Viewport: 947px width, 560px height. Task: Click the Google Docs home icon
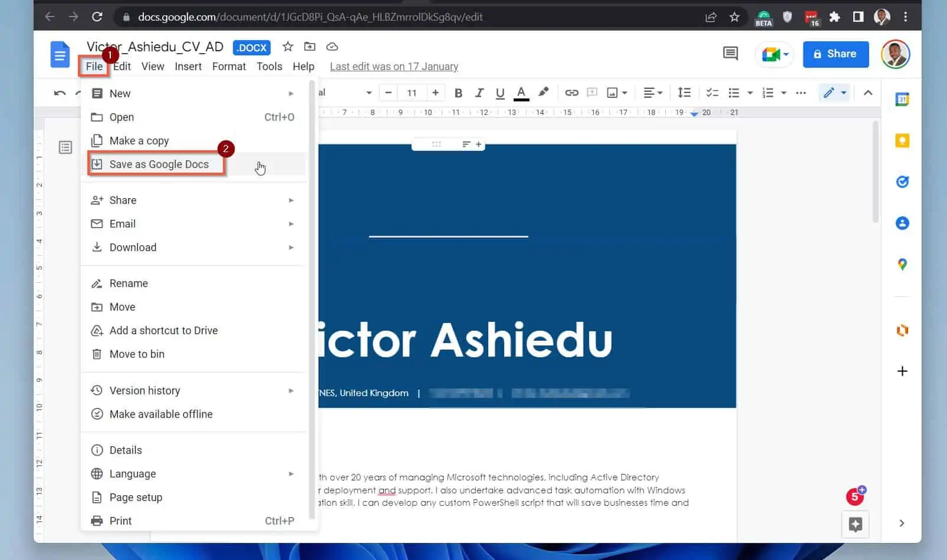pyautogui.click(x=60, y=54)
